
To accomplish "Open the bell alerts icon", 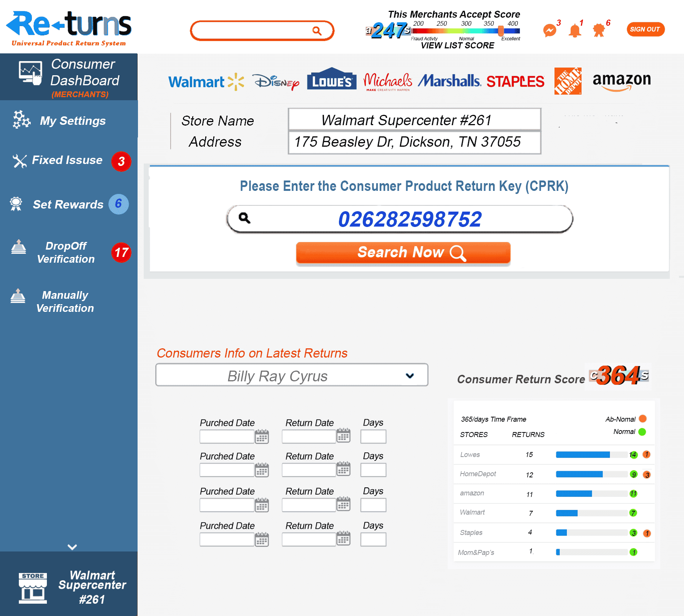I will click(575, 30).
